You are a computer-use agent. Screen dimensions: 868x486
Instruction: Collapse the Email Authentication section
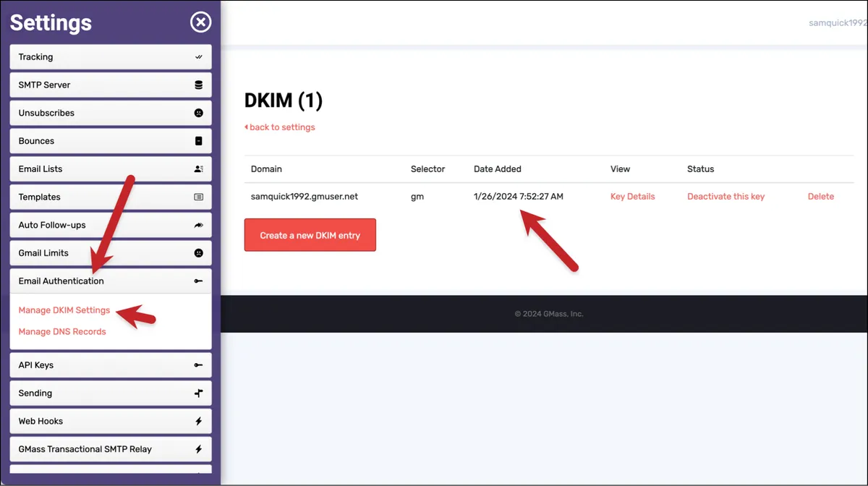coord(111,281)
